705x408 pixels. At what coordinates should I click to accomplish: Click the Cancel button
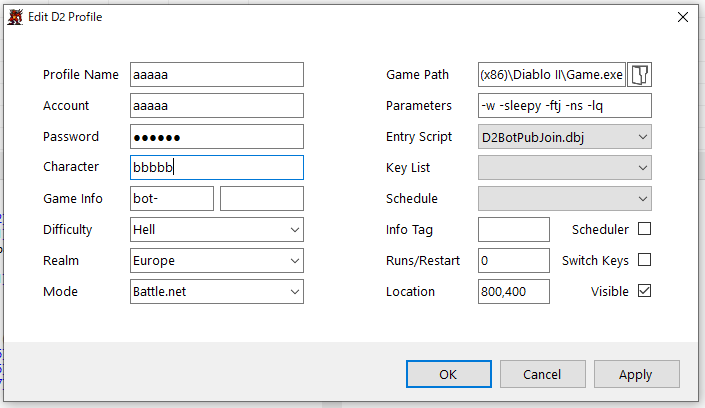tap(542, 374)
